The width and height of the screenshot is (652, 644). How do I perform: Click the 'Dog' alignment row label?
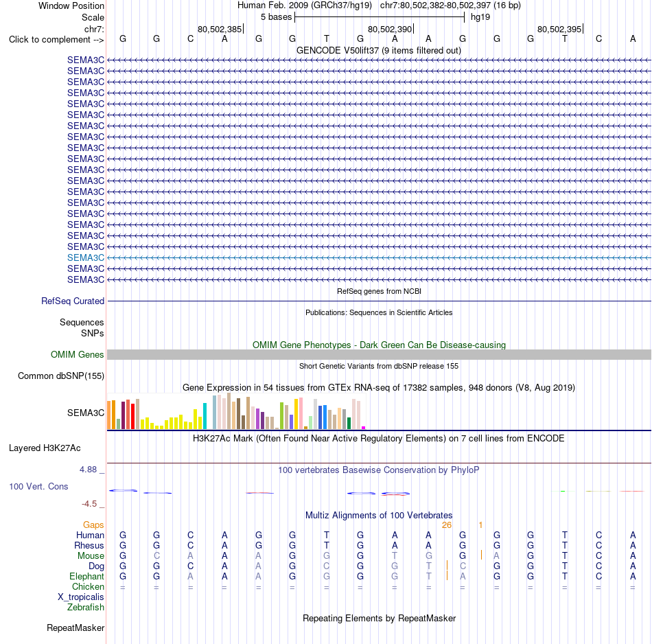(x=97, y=566)
